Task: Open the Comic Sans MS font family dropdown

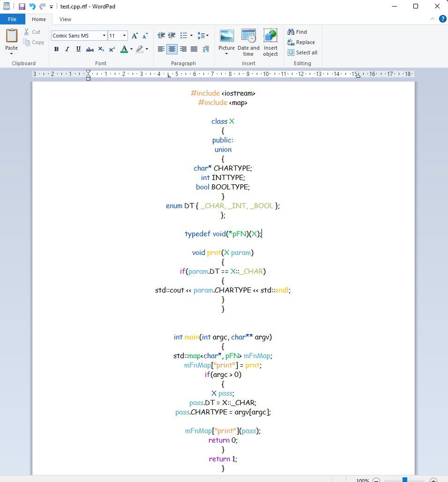Action: (104, 36)
